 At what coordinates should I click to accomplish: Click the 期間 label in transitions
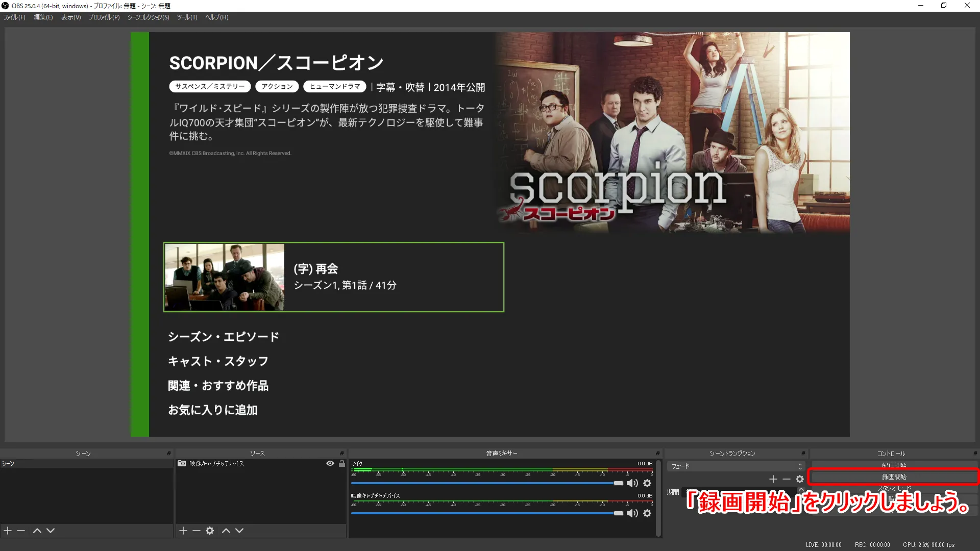(x=673, y=492)
